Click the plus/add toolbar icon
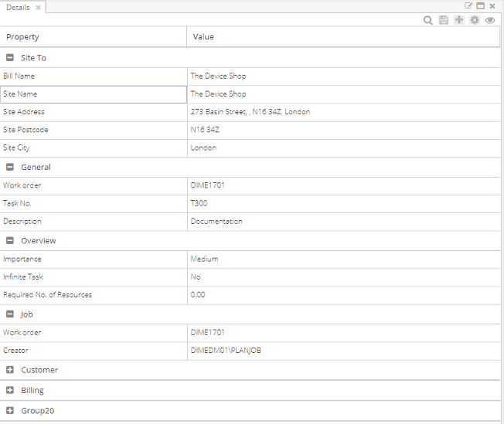 point(459,20)
